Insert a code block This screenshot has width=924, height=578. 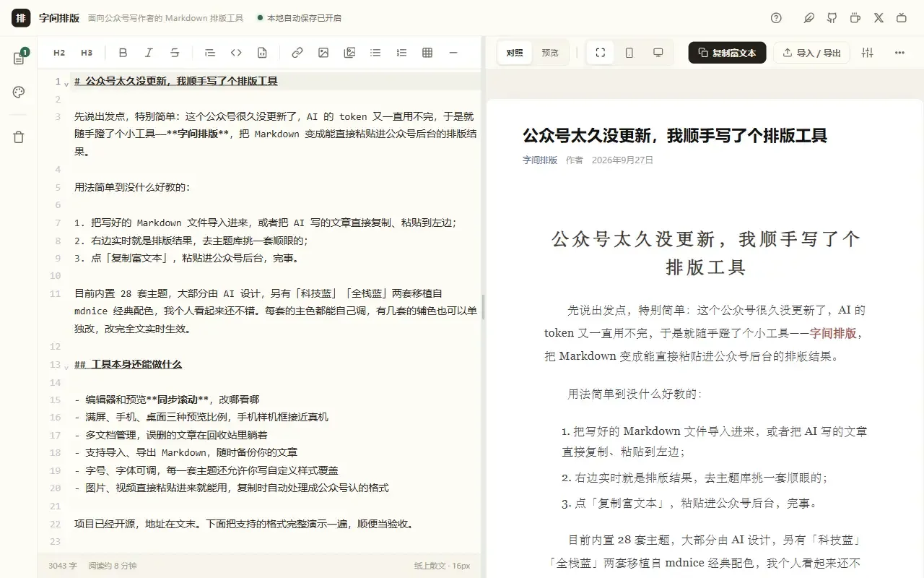[262, 53]
